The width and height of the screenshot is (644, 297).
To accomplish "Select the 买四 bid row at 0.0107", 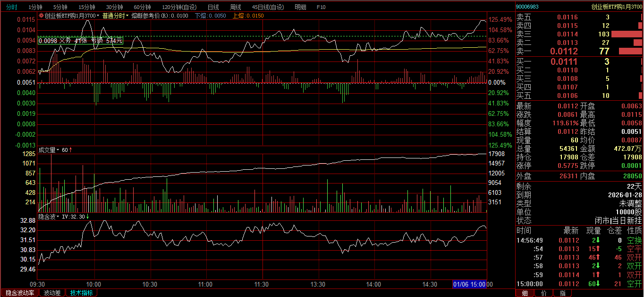I will pyautogui.click(x=579, y=87).
